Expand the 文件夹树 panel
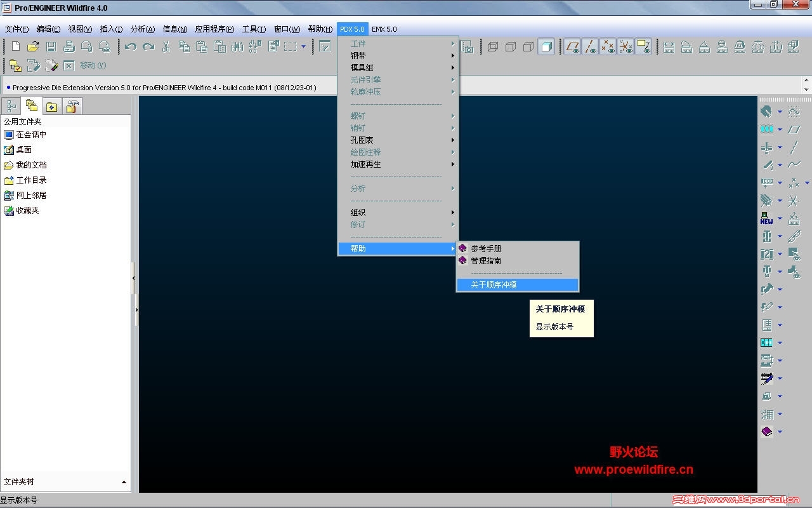 124,483
